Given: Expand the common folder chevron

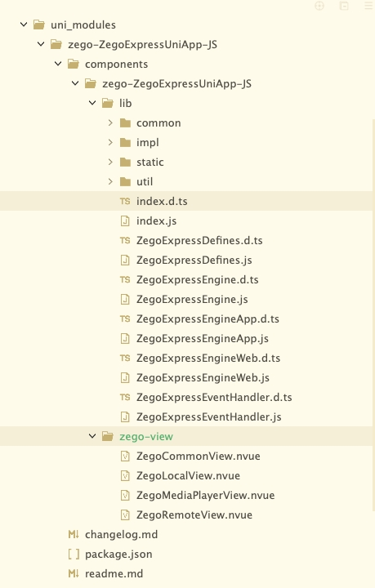Looking at the screenshot, I should pyautogui.click(x=110, y=122).
